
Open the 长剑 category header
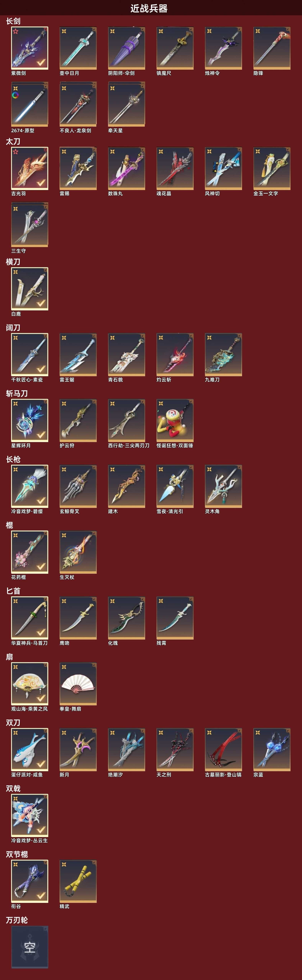(13, 21)
